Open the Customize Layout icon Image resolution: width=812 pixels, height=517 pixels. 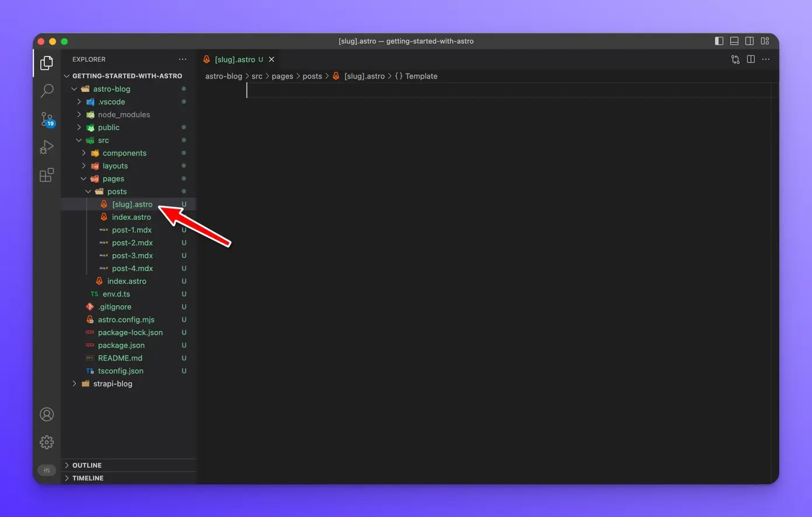click(x=765, y=41)
